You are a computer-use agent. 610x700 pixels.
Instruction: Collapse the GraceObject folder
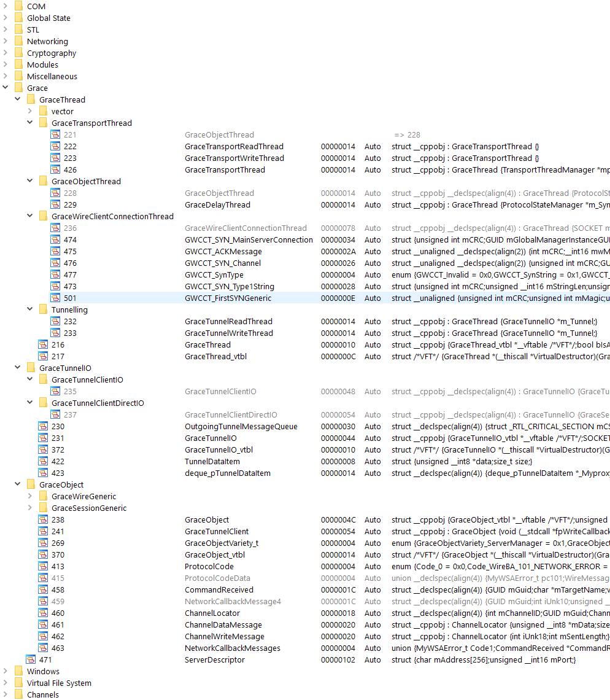point(17,484)
